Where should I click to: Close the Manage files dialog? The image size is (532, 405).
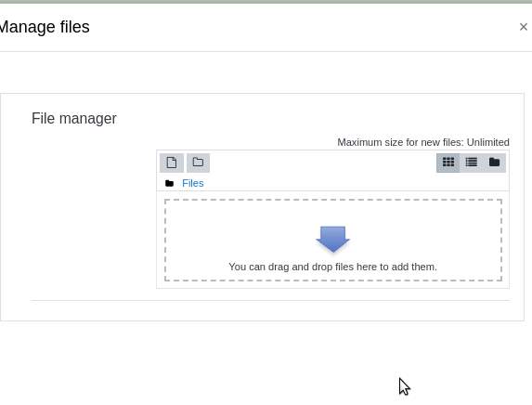(523, 27)
